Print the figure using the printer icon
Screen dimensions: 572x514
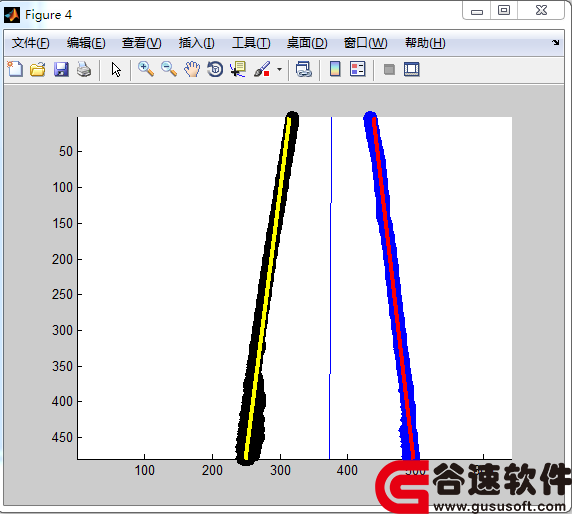(84, 69)
